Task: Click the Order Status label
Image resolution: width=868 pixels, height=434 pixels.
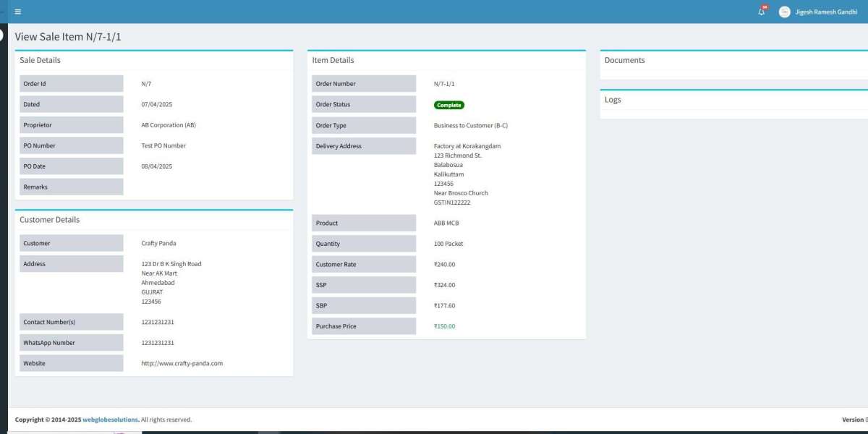Action: (364, 104)
